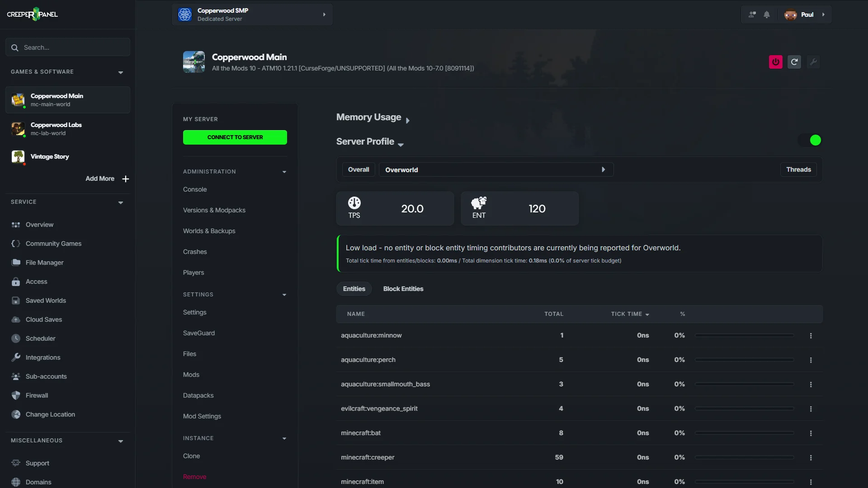Open options menu for aquaculture:minnow row

coord(811,336)
